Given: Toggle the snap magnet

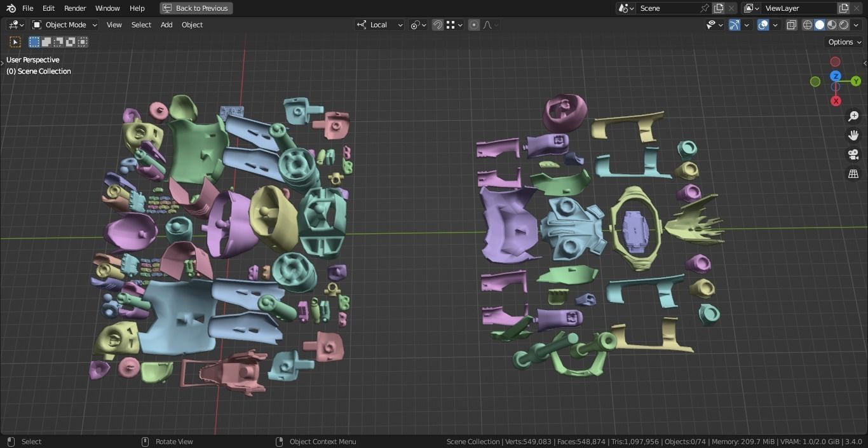Looking at the screenshot, I should coord(438,25).
